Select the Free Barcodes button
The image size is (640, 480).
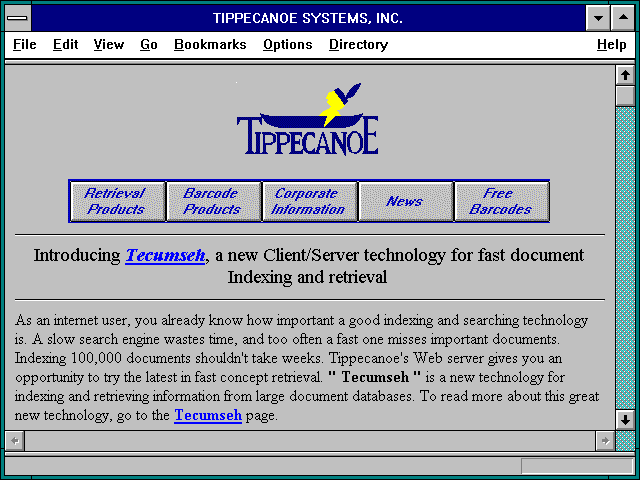[x=502, y=201]
